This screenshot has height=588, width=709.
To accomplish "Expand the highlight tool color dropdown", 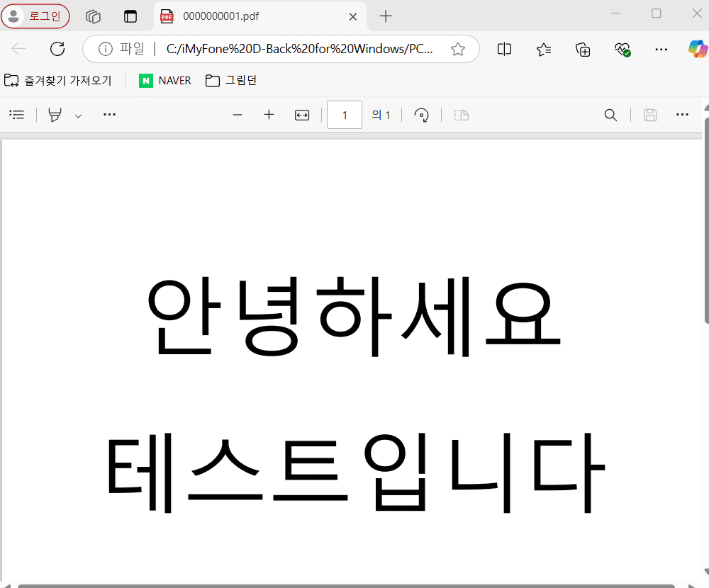I will point(78,115).
